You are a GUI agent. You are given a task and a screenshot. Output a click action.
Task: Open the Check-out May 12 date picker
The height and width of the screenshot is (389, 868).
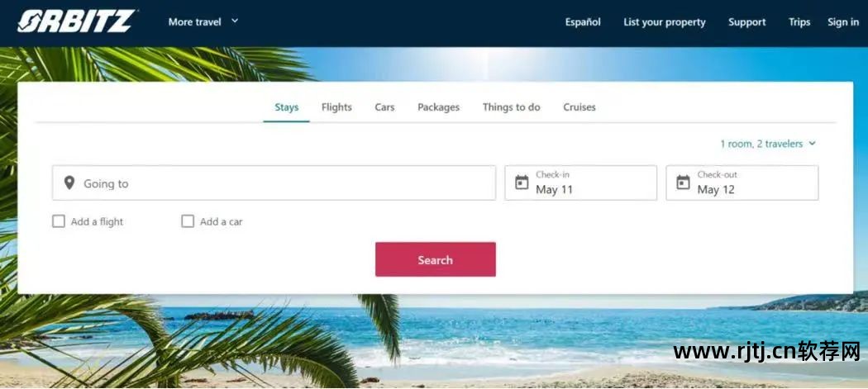[742, 183]
